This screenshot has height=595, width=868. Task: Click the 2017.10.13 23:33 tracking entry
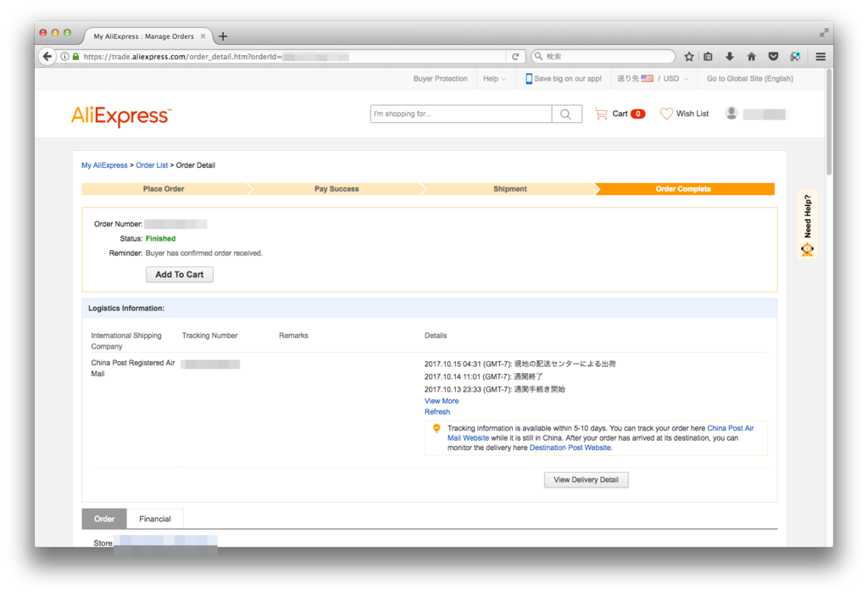click(494, 389)
